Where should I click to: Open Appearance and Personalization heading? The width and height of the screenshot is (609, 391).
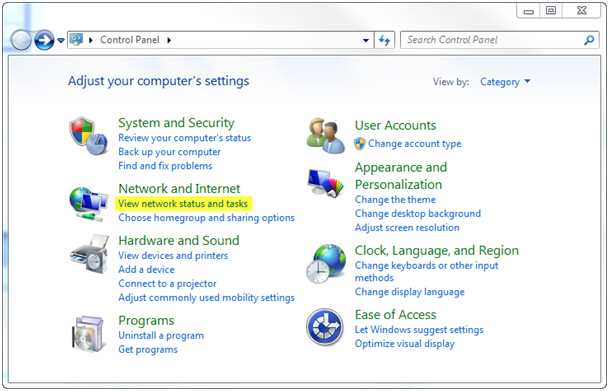[x=401, y=176]
